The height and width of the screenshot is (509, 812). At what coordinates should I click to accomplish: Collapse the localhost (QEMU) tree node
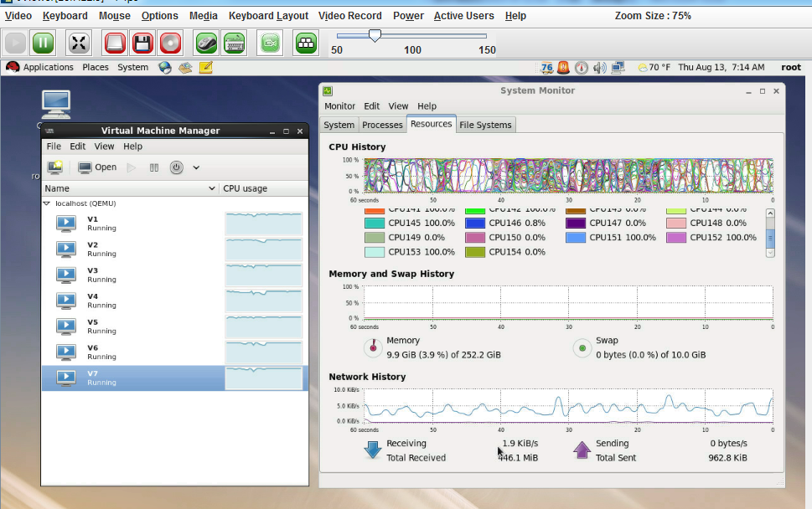(x=47, y=203)
